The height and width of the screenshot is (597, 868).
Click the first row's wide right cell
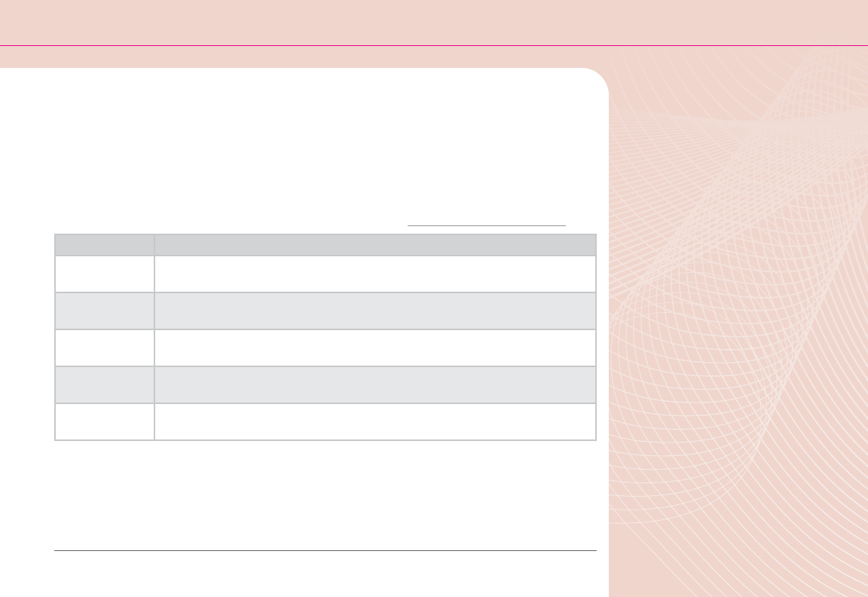(x=374, y=274)
